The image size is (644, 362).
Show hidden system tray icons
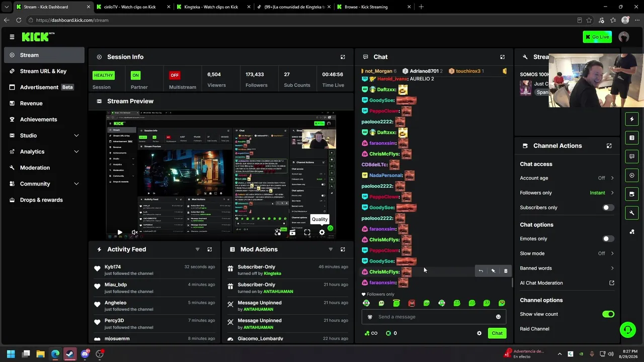pyautogui.click(x=559, y=354)
